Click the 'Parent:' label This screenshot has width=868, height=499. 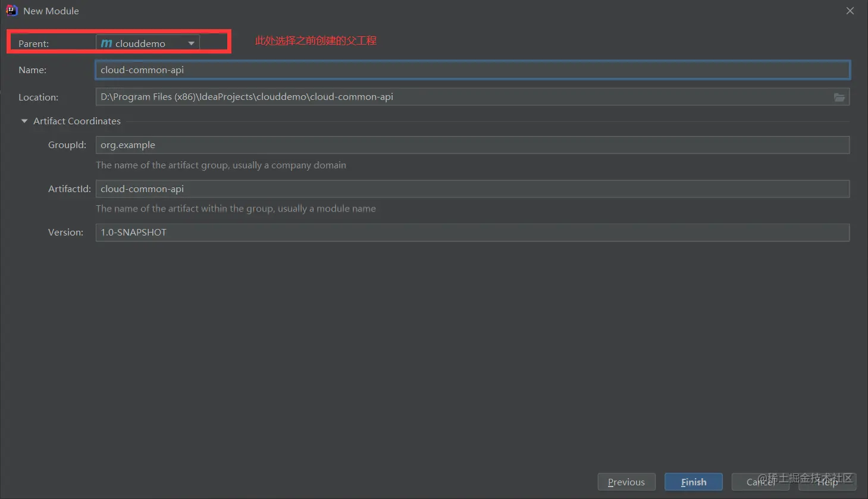(34, 44)
